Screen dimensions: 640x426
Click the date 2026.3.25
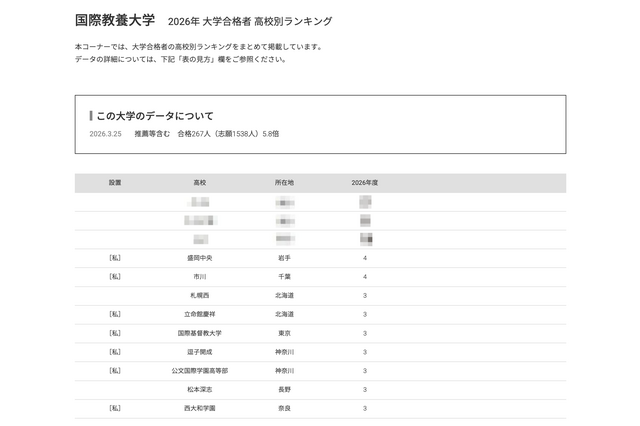(x=105, y=134)
